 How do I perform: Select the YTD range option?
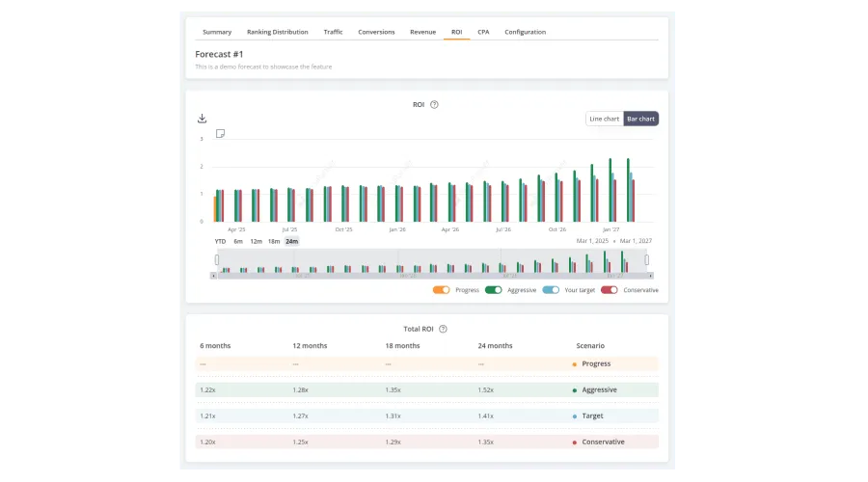click(x=220, y=241)
